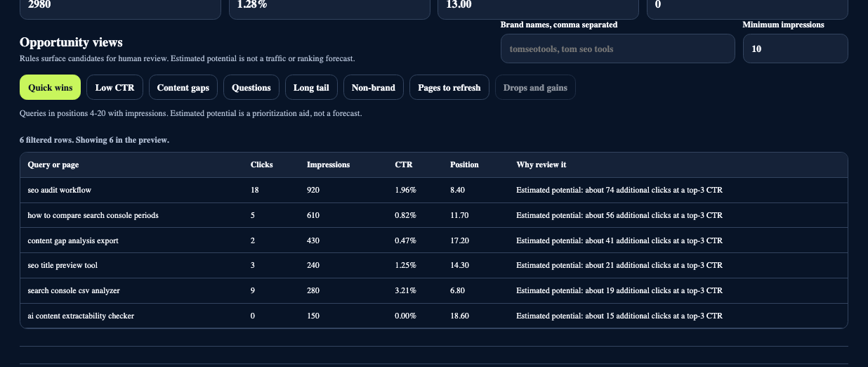The image size is (868, 367).
Task: Click 'about 19 additional clicks' estimate text
Action: pos(629,290)
